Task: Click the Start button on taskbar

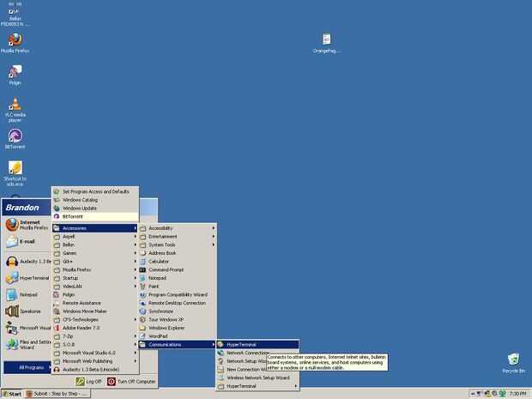Action: pos(12,394)
